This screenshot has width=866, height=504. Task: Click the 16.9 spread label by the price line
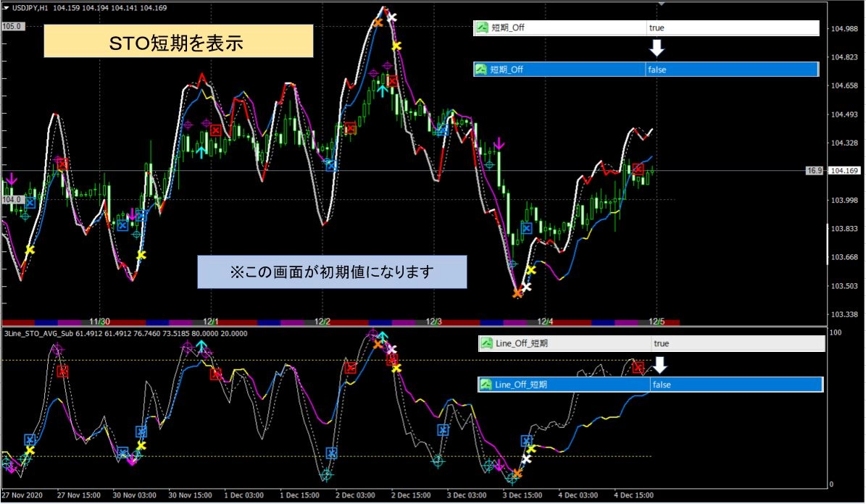[815, 171]
